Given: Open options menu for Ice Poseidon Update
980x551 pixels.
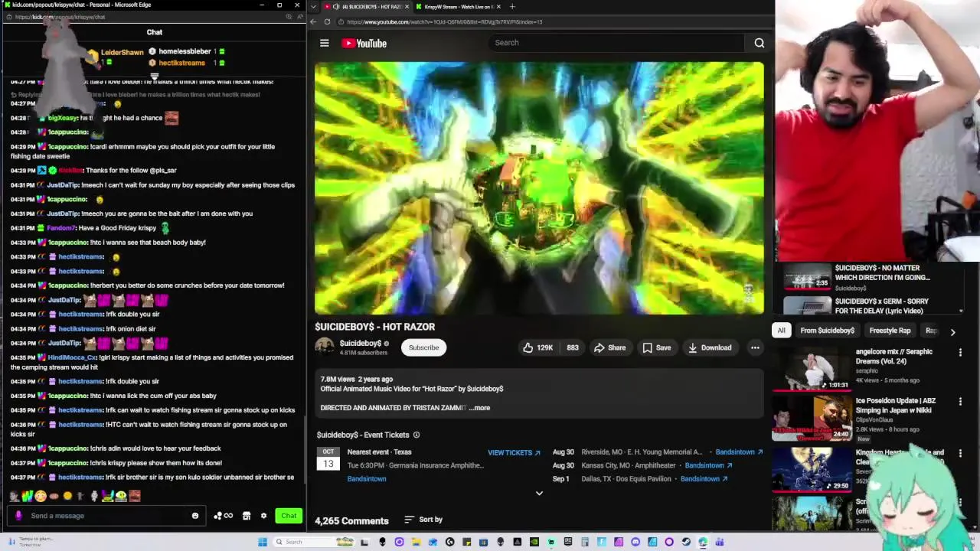Looking at the screenshot, I should pos(960,402).
